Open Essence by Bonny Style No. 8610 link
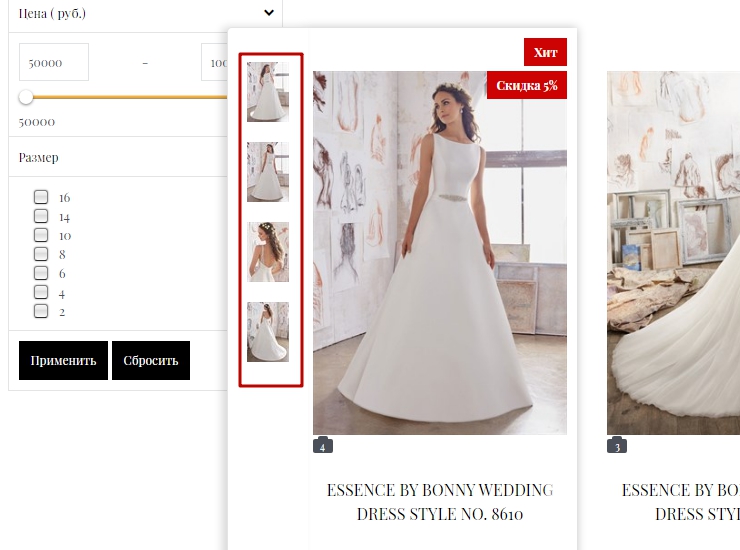 pos(440,502)
